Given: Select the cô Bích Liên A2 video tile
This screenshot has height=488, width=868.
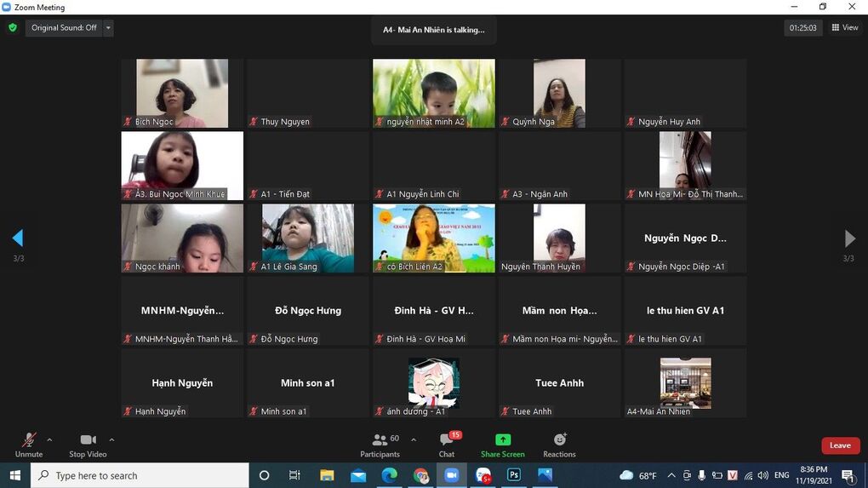Looking at the screenshot, I should [434, 238].
